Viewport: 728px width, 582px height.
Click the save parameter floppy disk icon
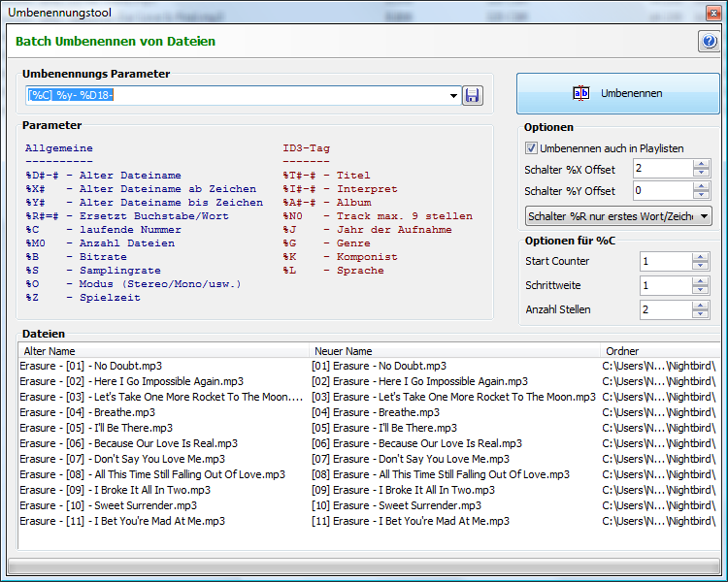point(473,95)
